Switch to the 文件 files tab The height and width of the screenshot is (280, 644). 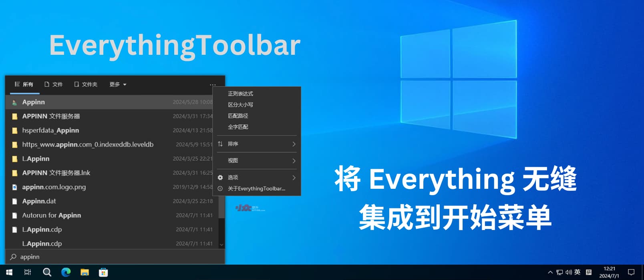click(54, 84)
